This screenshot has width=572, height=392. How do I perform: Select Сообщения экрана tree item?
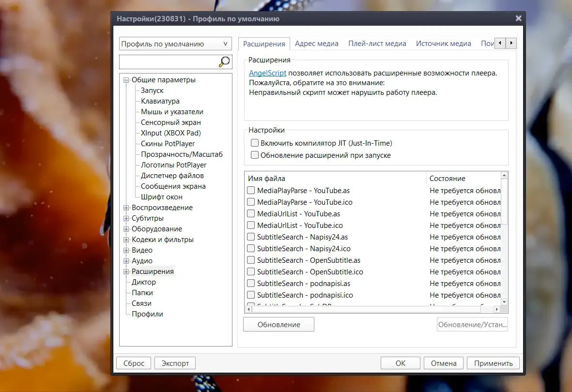pyautogui.click(x=173, y=186)
